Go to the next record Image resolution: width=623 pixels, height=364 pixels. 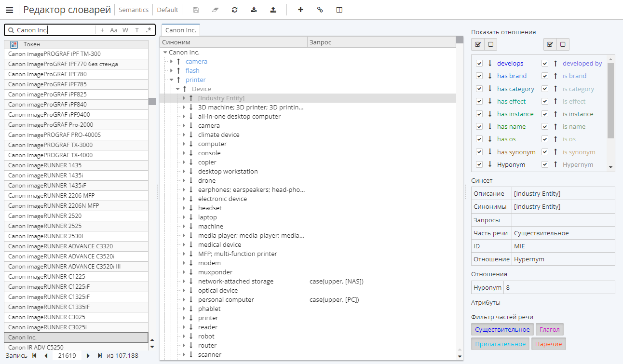coord(88,356)
